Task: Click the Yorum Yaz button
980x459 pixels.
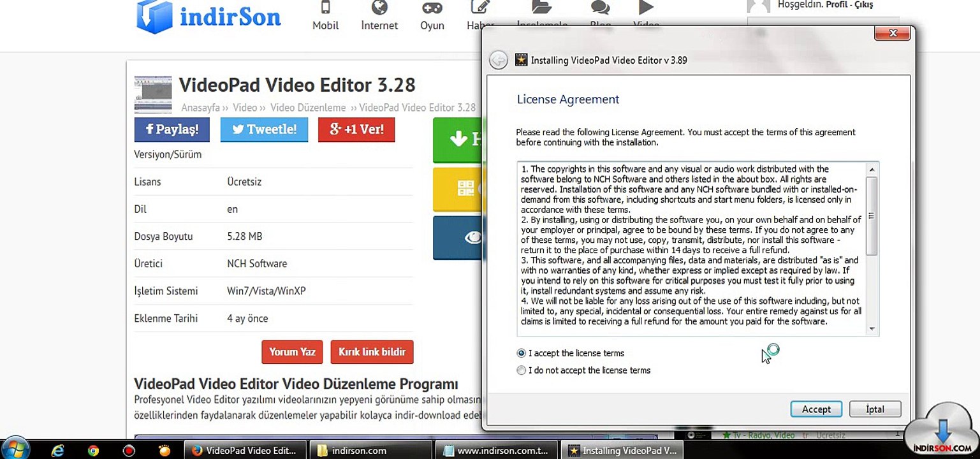Action: click(292, 352)
